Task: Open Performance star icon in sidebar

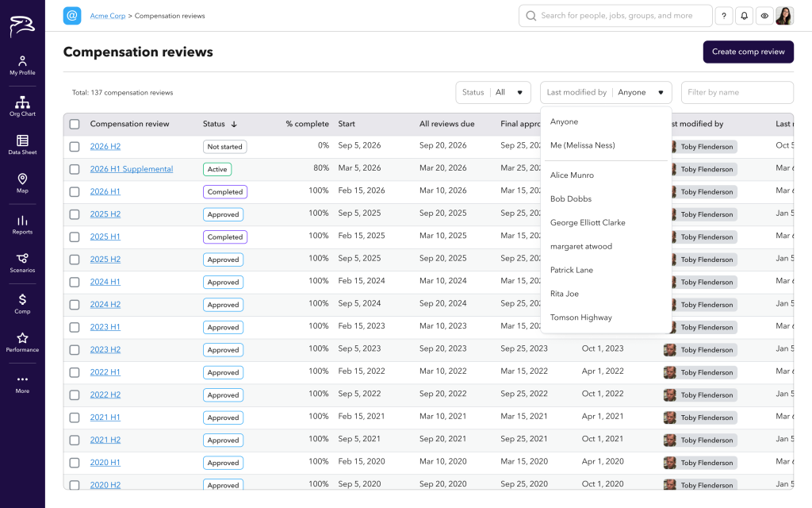Action: click(x=22, y=342)
